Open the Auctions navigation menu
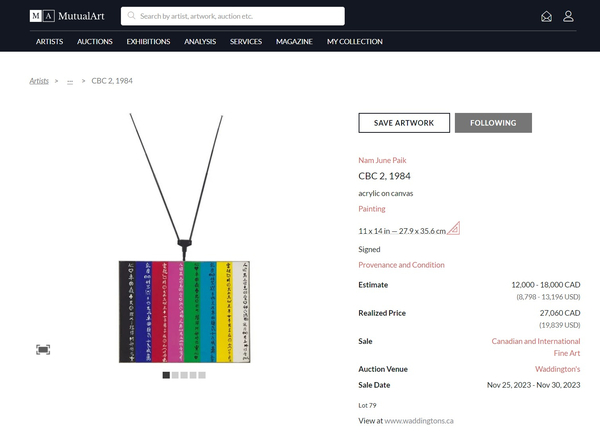 click(x=95, y=42)
